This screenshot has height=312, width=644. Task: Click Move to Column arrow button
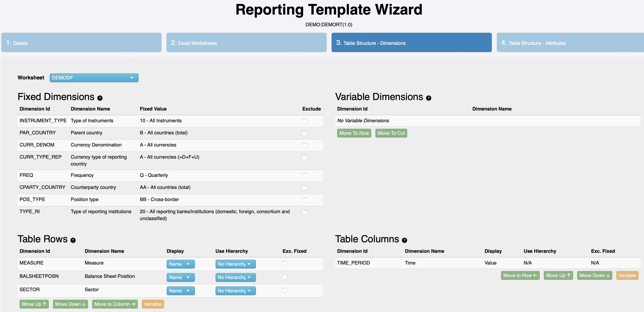click(115, 304)
